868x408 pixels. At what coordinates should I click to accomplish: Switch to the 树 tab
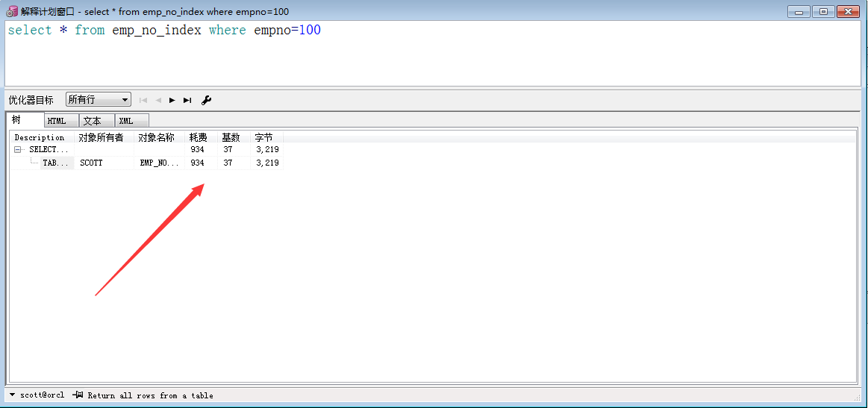tap(25, 119)
